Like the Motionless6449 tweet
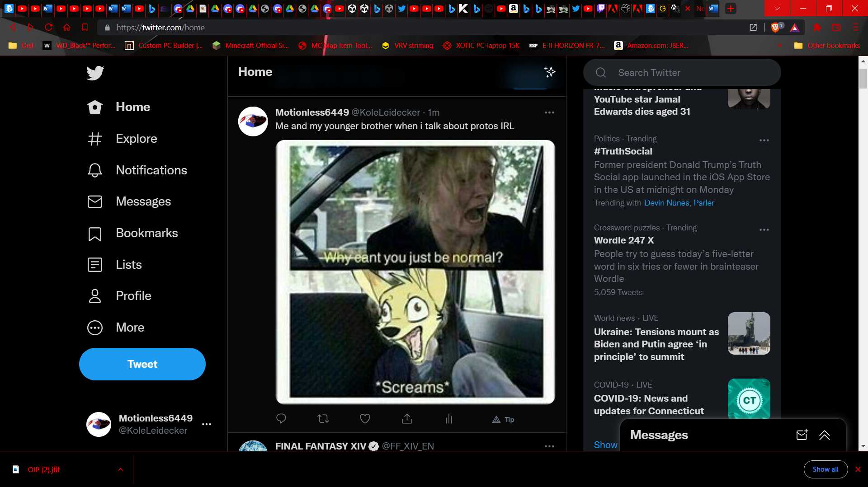Viewport: 868px width, 487px height. point(365,419)
